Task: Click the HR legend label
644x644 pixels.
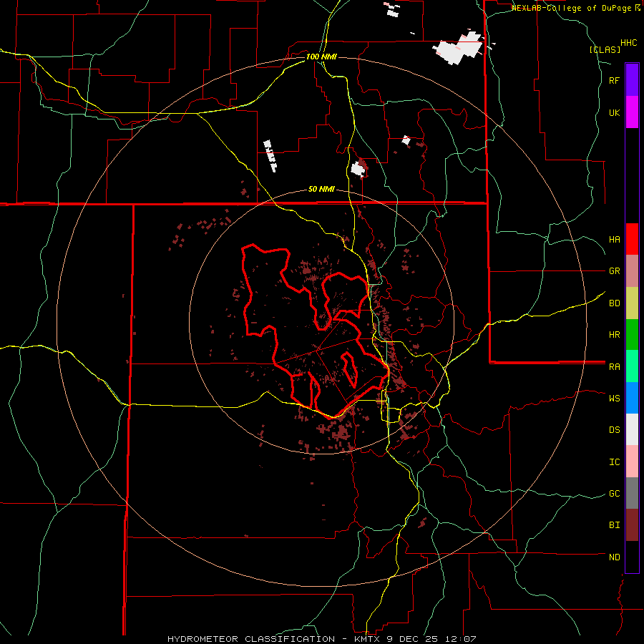Action: pyautogui.click(x=615, y=335)
